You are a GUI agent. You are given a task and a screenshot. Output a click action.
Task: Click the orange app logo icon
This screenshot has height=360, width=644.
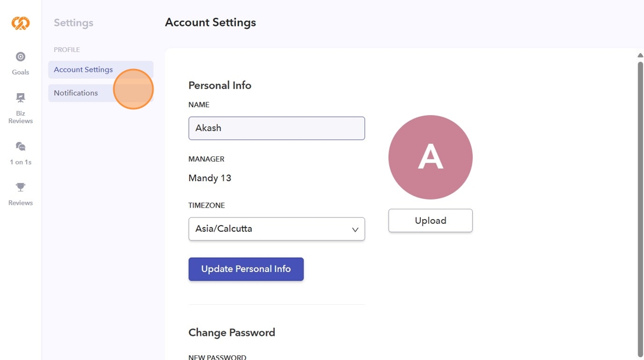tap(21, 23)
